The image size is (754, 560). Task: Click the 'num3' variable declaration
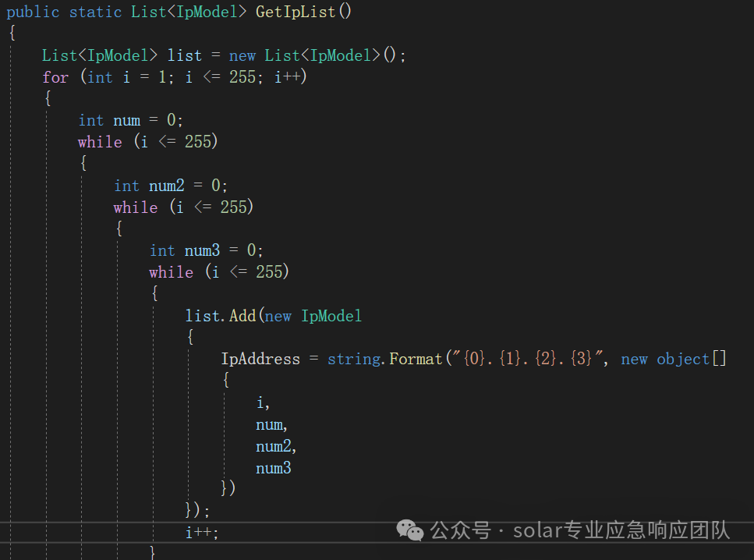click(x=202, y=250)
